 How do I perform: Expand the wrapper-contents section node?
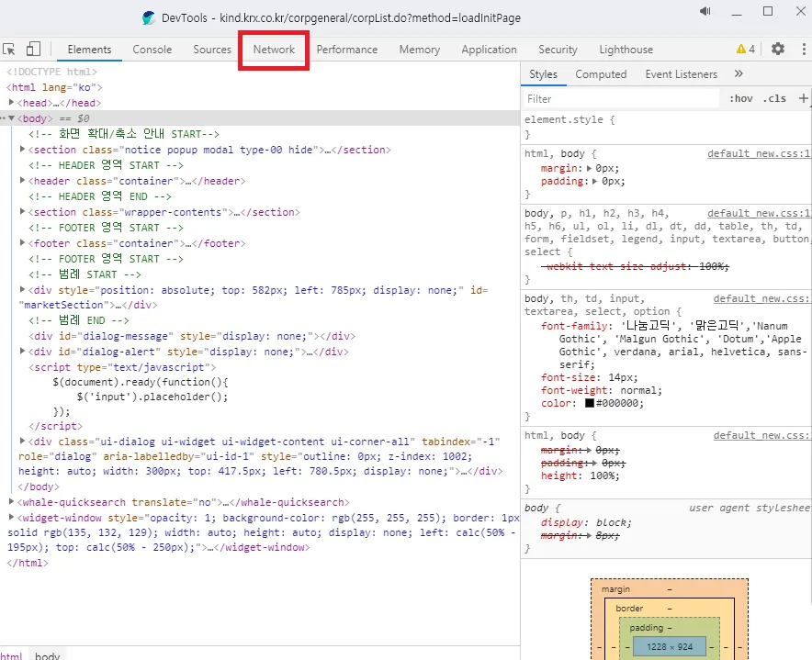(22, 211)
